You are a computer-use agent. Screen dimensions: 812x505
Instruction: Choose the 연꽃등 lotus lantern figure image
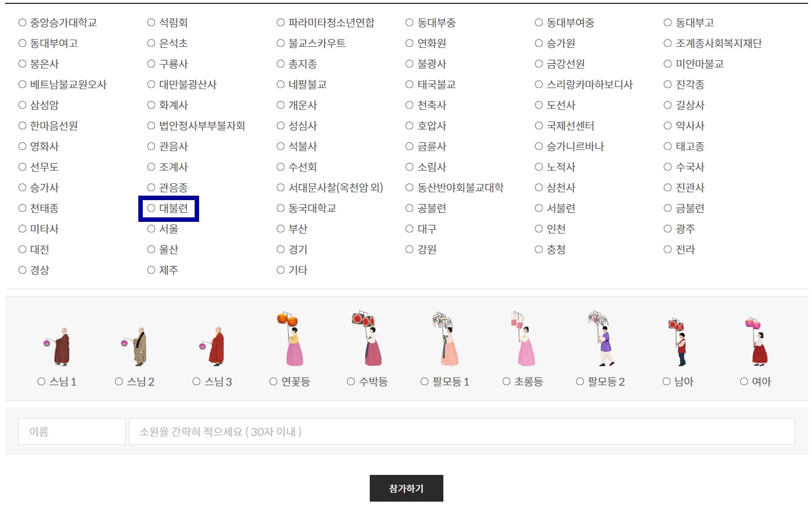pyautogui.click(x=290, y=339)
